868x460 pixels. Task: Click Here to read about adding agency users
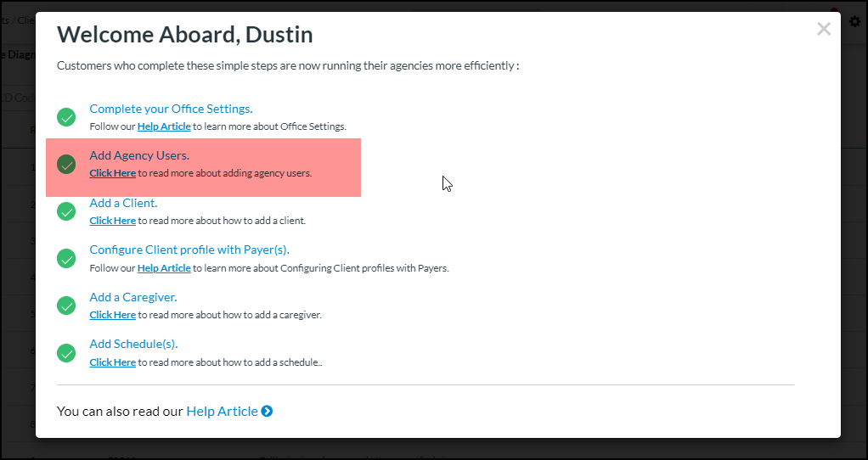tap(113, 173)
